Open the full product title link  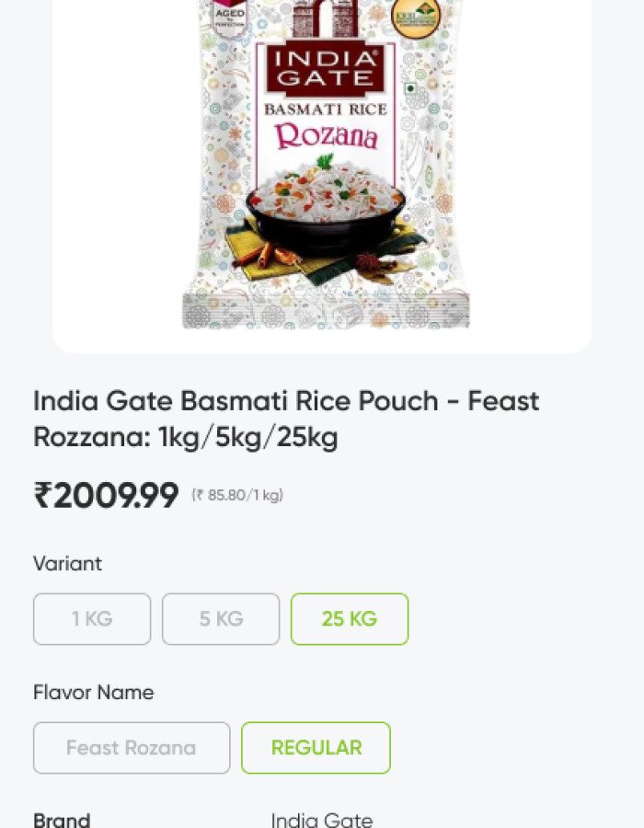286,419
